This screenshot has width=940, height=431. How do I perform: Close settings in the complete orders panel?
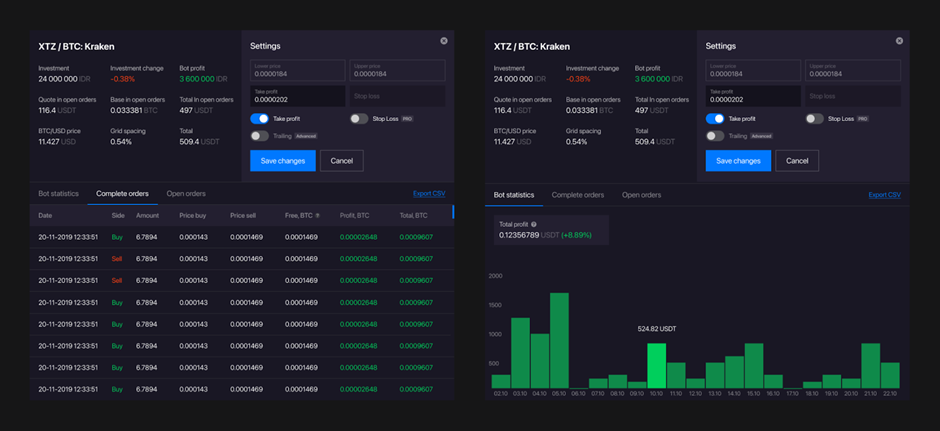coord(444,41)
